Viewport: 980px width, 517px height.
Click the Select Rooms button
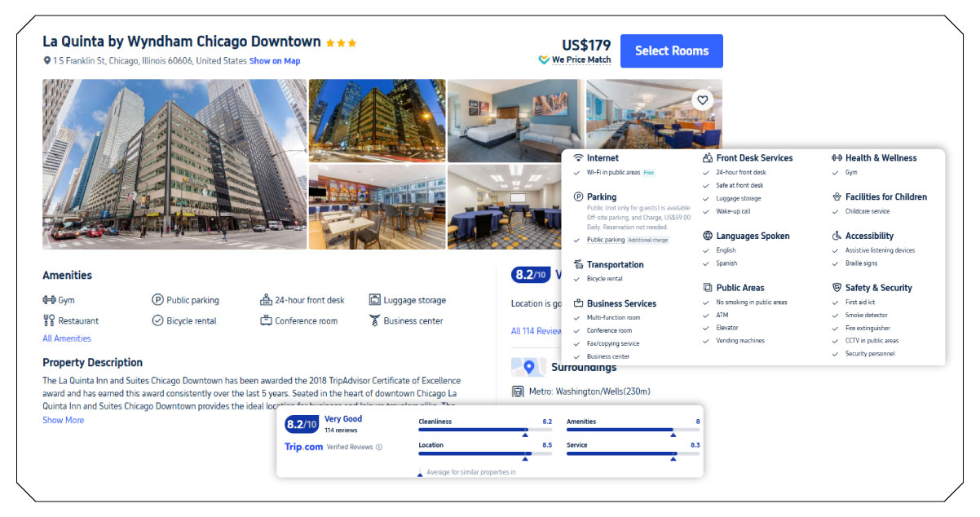[x=671, y=51]
